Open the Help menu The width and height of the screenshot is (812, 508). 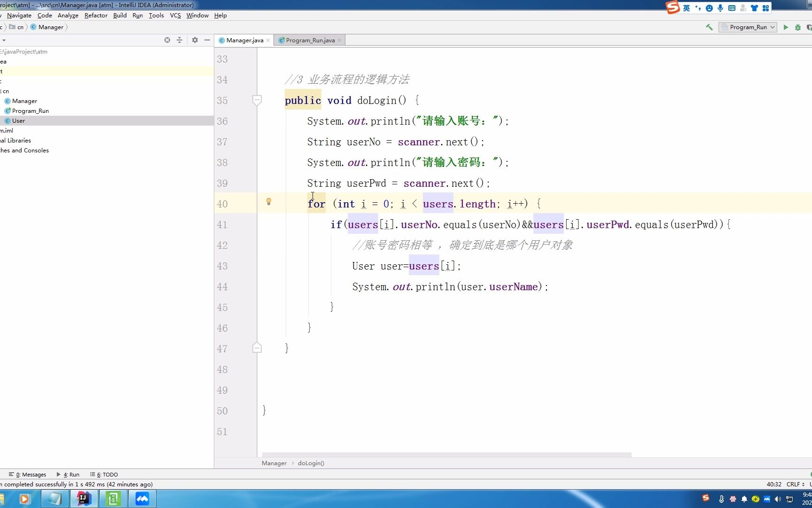tap(220, 16)
